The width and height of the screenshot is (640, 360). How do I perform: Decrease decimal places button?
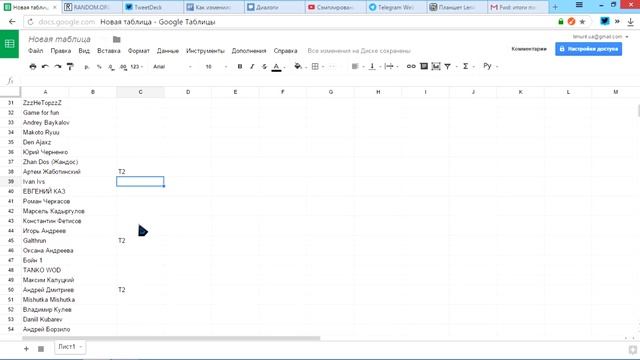[111, 67]
